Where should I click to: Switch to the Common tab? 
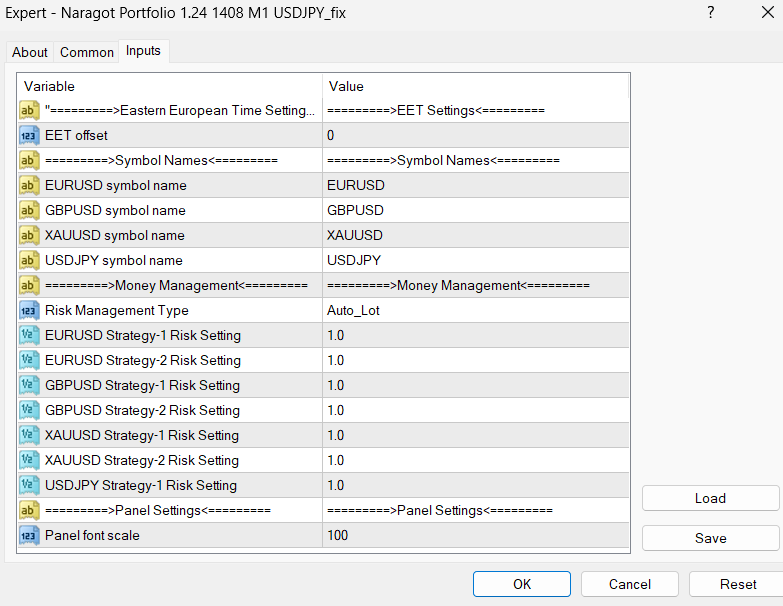(87, 52)
